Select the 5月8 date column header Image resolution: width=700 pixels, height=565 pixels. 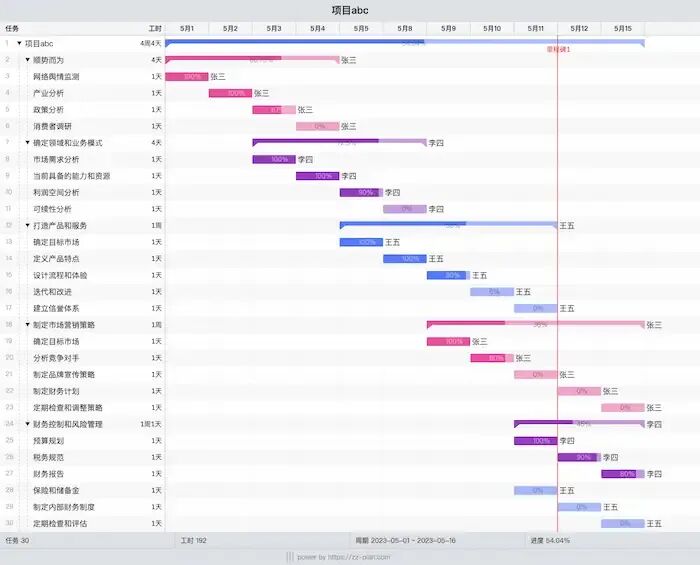405,29
